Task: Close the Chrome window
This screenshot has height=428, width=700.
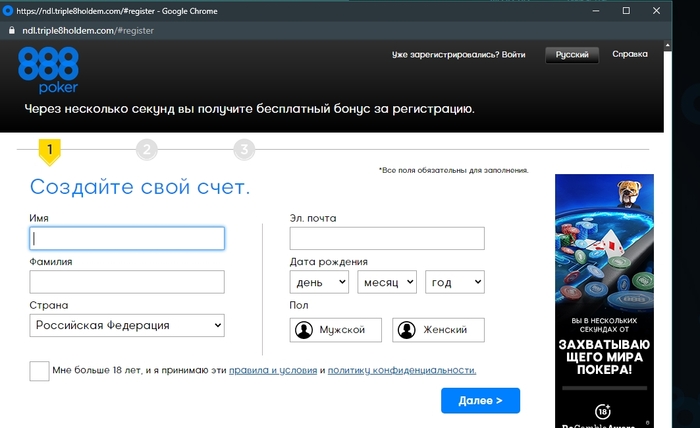Action: [656, 11]
